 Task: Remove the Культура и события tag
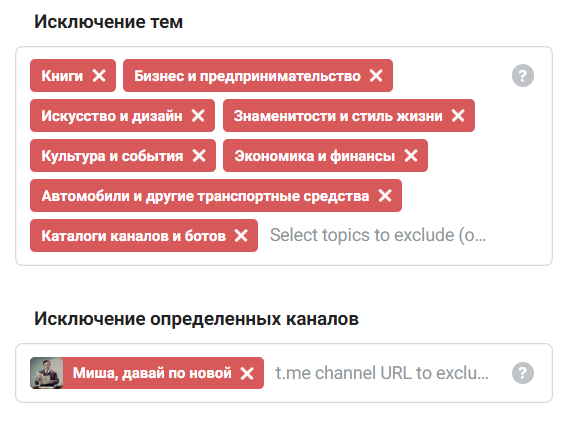tap(199, 156)
